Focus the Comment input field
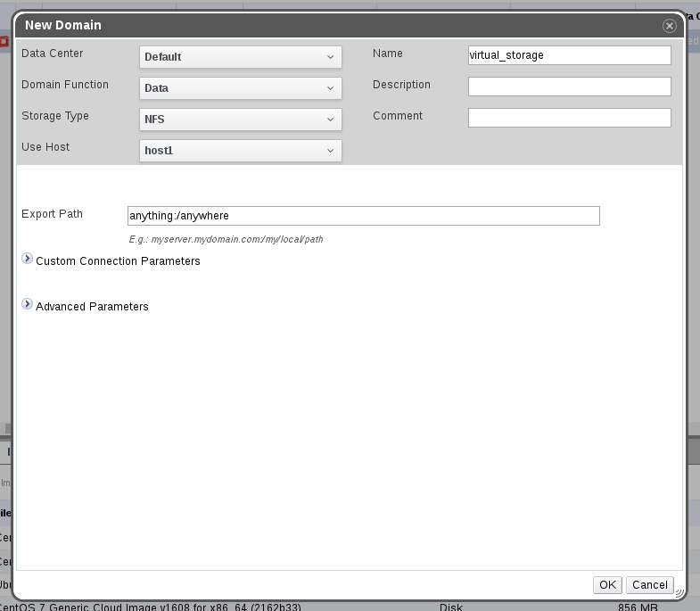The width and height of the screenshot is (700, 611). pyautogui.click(x=569, y=118)
